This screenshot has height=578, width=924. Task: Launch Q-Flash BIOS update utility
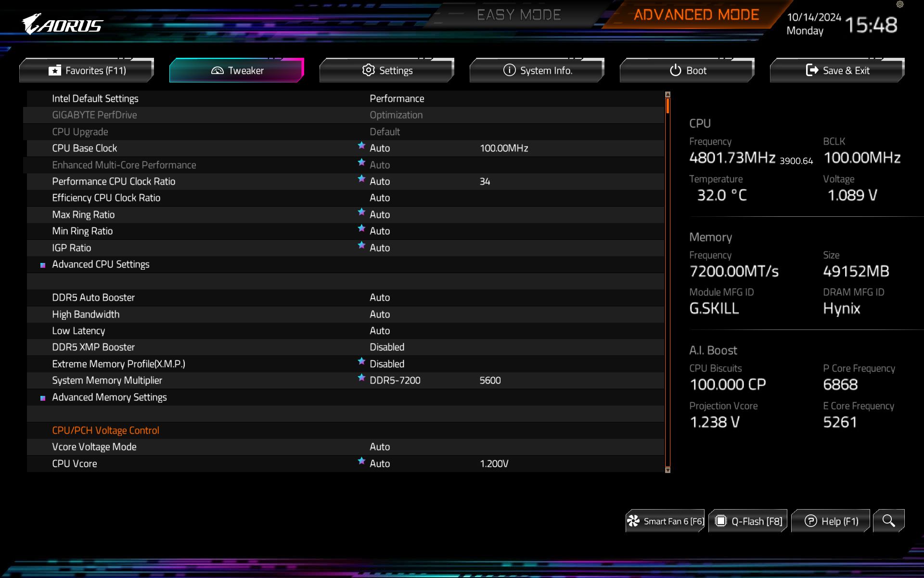[748, 521]
